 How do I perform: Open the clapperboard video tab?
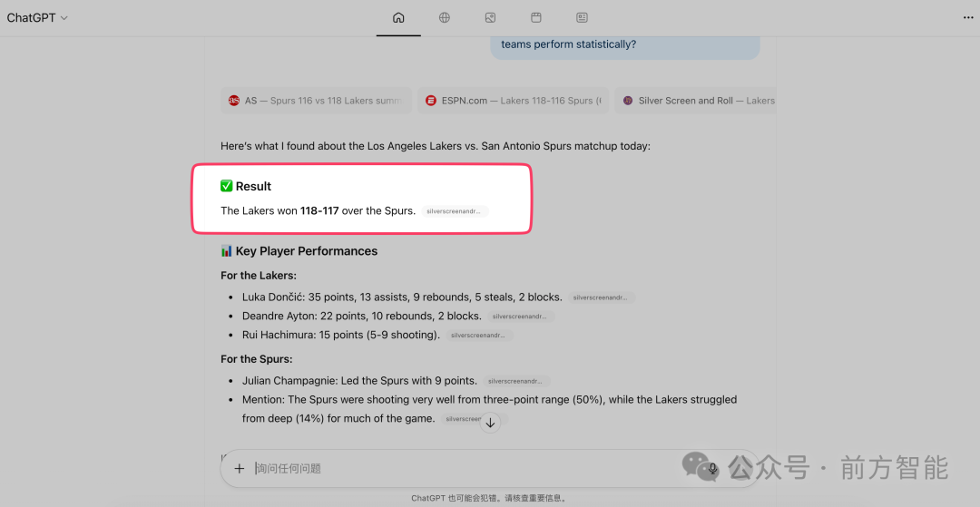pos(536,17)
